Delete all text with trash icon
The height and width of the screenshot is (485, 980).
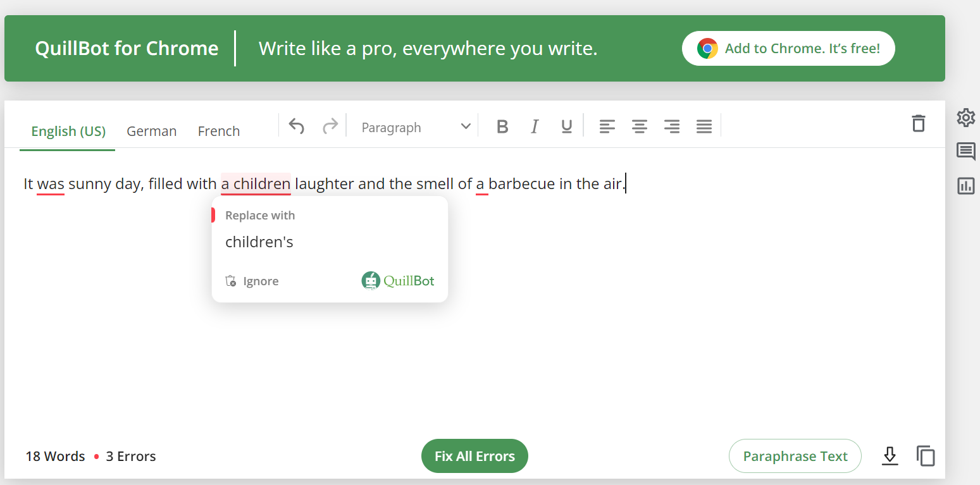[x=919, y=123]
